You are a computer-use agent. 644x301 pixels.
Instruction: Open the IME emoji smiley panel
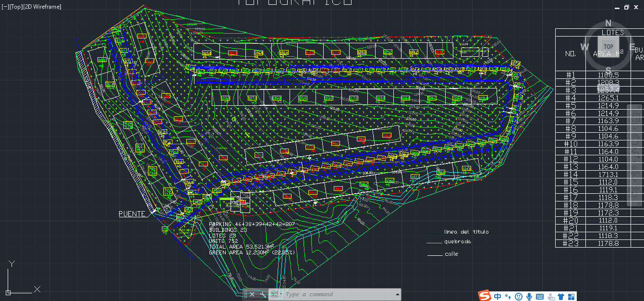(x=519, y=296)
